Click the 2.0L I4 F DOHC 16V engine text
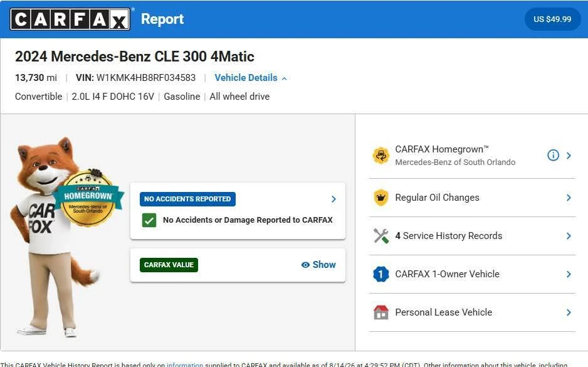 [113, 97]
